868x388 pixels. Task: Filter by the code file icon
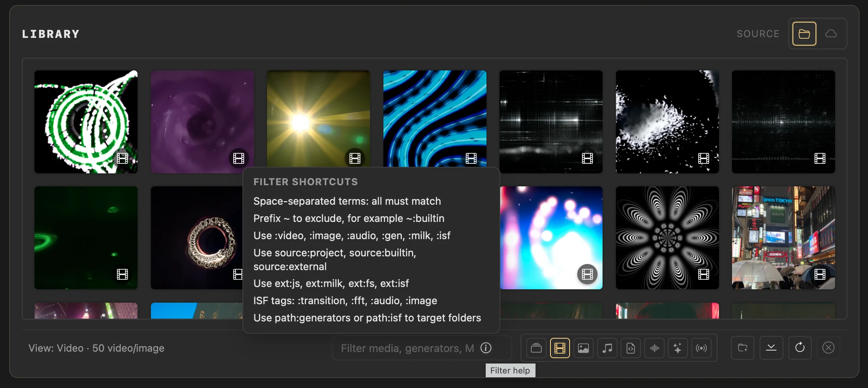click(x=631, y=348)
